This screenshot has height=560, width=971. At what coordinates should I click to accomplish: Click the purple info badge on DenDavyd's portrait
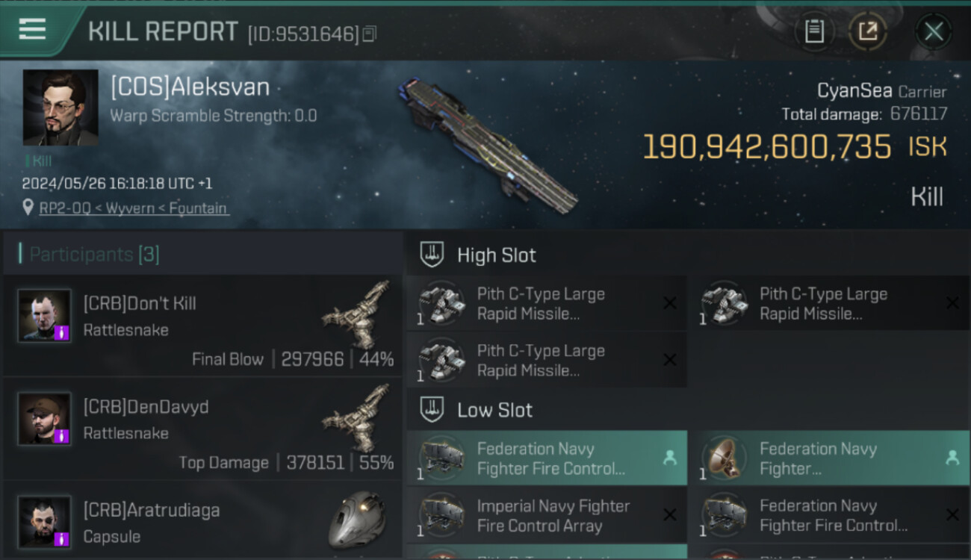(x=63, y=435)
